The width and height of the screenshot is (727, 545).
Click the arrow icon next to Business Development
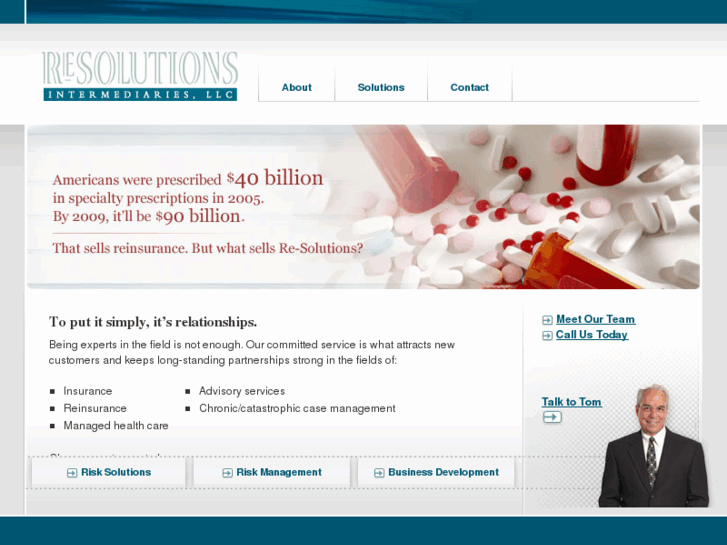point(379,473)
